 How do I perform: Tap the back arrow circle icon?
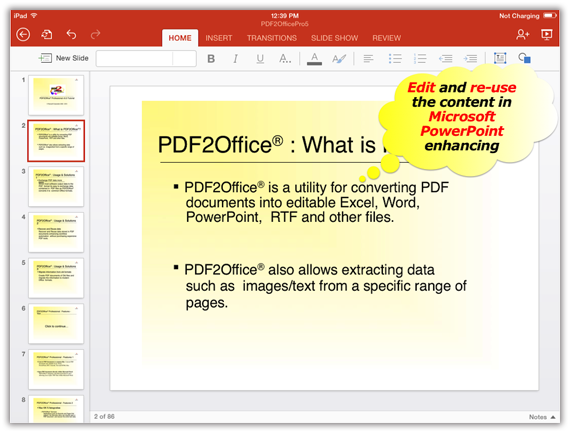coord(23,35)
